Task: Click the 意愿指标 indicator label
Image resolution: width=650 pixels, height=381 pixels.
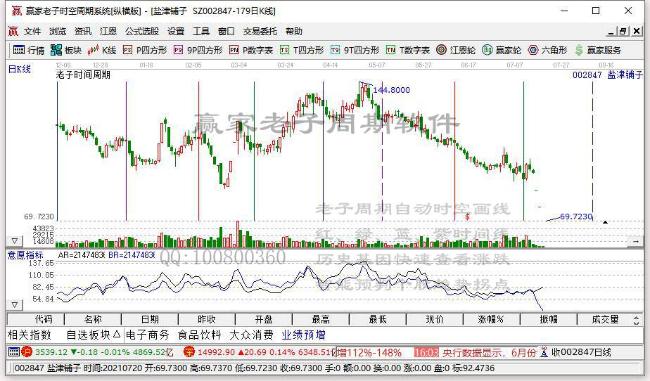Action: coord(26,255)
